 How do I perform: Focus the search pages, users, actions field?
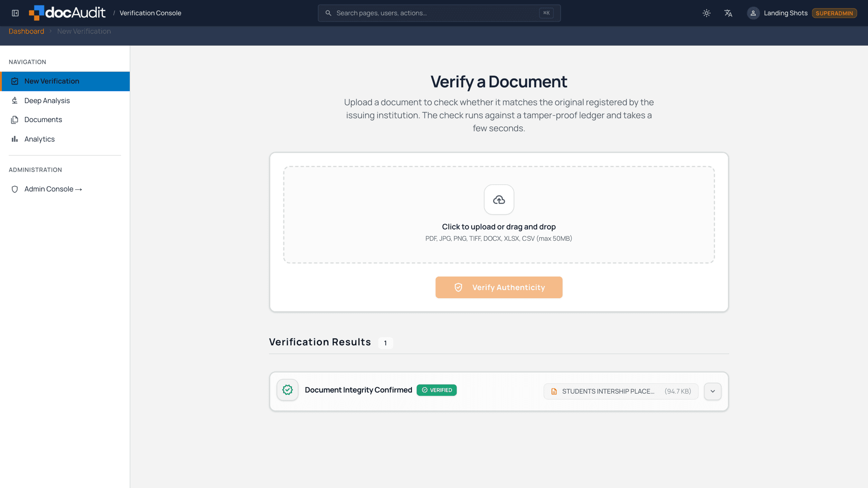(x=439, y=13)
